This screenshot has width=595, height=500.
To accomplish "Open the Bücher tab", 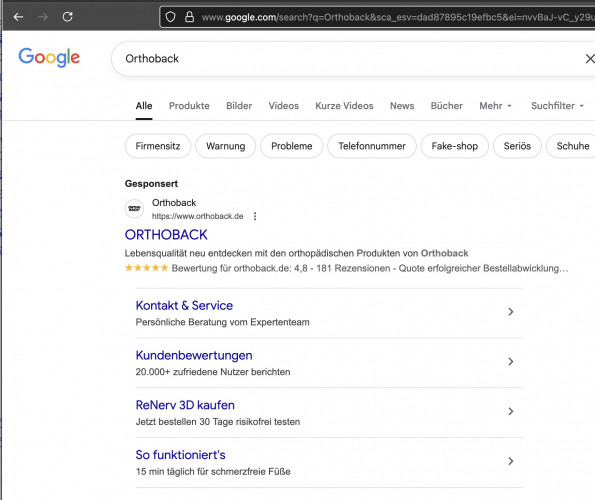I will point(447,106).
